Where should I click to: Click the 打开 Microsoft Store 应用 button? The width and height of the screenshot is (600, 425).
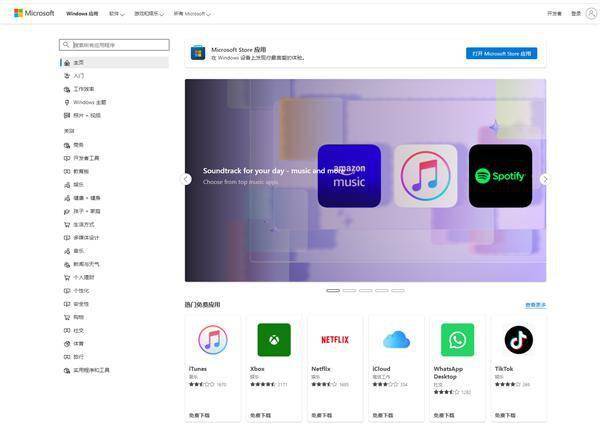click(x=501, y=53)
